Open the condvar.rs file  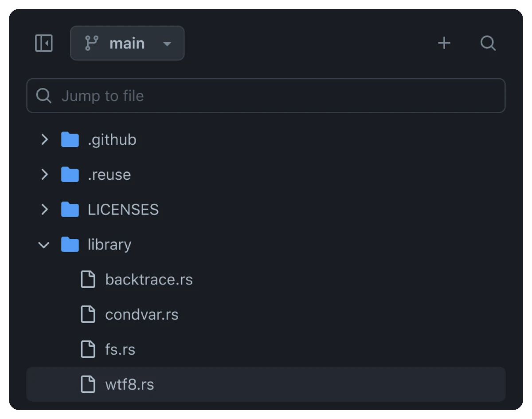pyautogui.click(x=141, y=314)
